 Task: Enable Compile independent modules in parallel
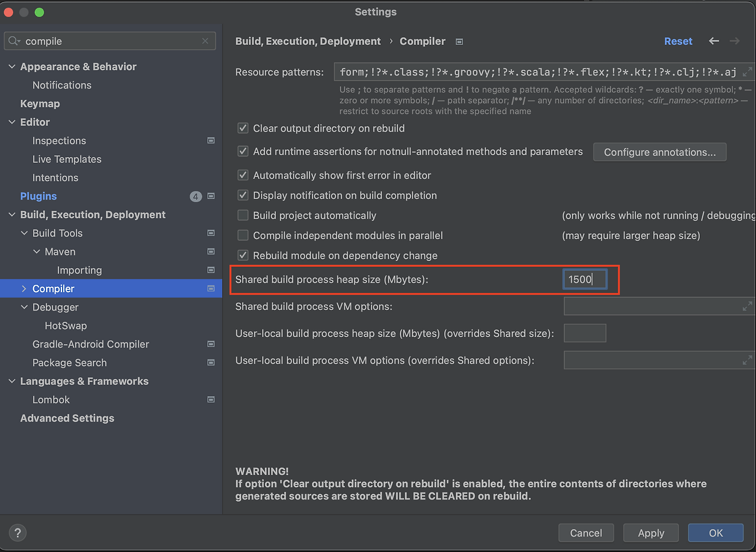243,236
